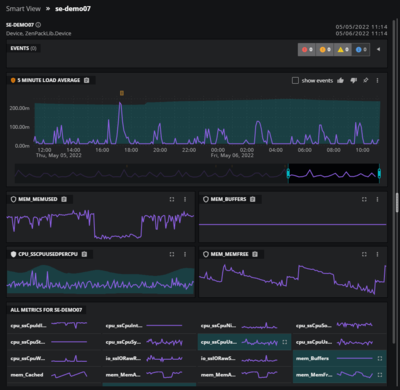This screenshot has width=400, height=390.
Task: Expand the MEM_MEMUSED chart to full size
Action: 172,199
